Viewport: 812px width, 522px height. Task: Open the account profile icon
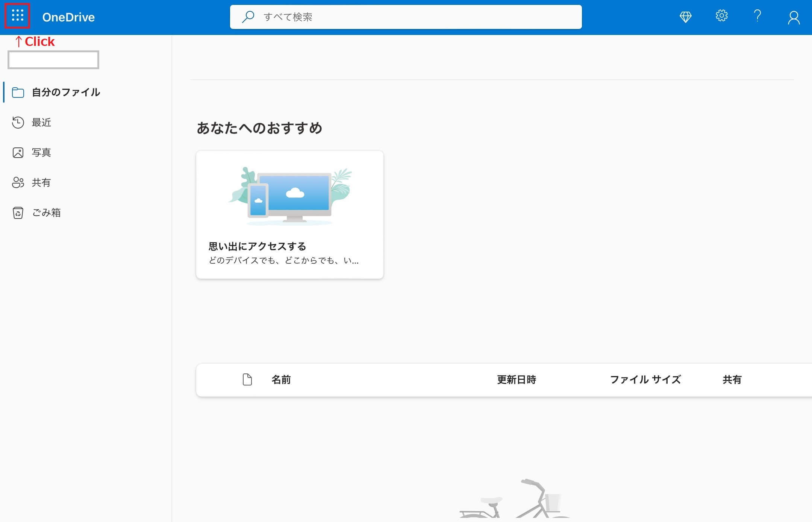pyautogui.click(x=794, y=17)
